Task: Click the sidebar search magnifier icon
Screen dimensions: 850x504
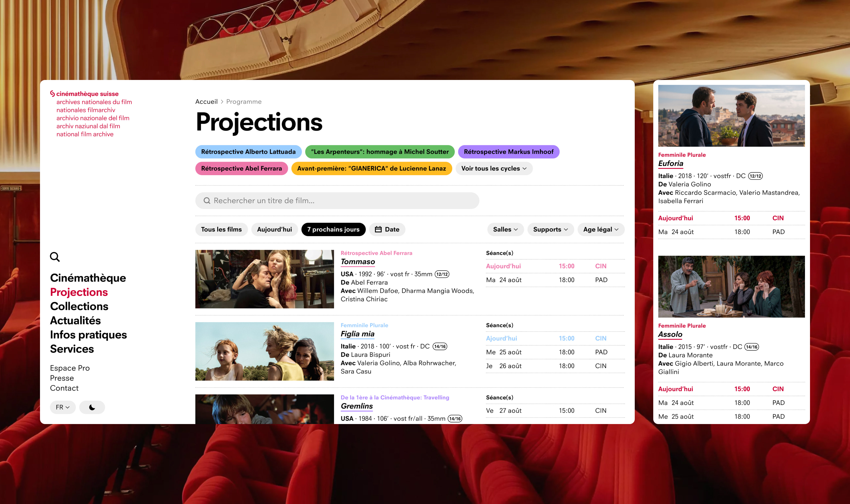Action: point(55,257)
